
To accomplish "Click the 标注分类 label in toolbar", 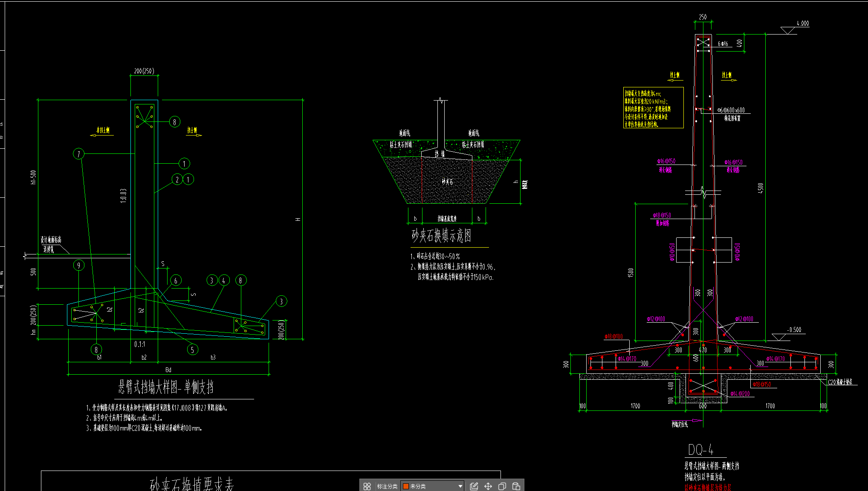I will coord(387,486).
